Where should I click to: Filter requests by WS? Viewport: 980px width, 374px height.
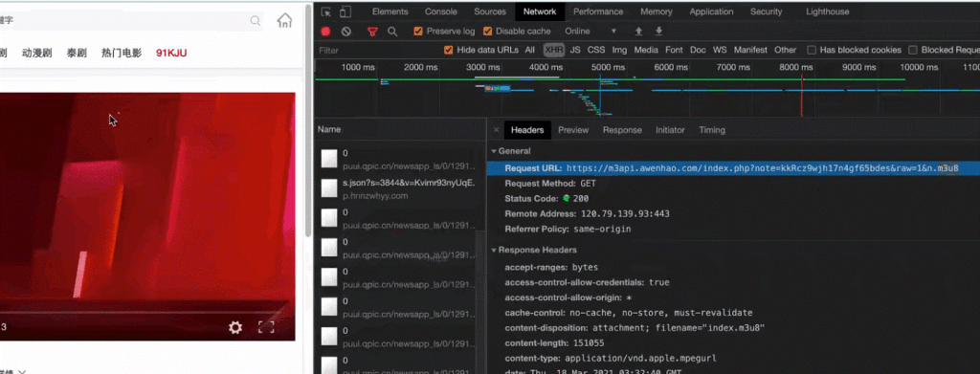720,50
